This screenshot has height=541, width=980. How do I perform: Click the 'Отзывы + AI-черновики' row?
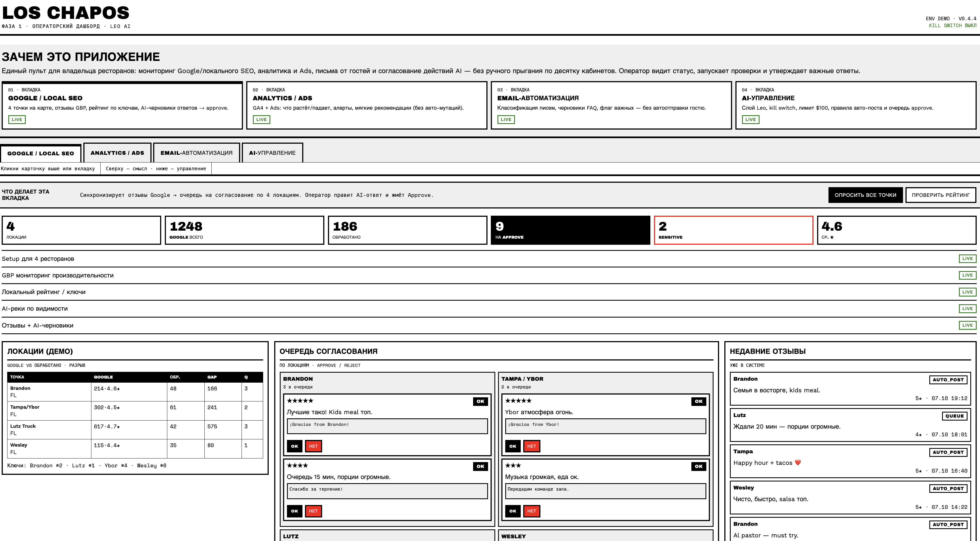click(x=489, y=325)
